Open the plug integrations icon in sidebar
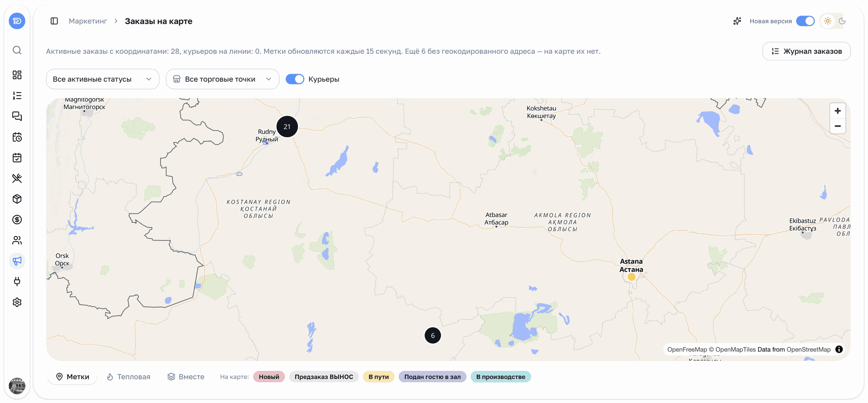 (17, 282)
